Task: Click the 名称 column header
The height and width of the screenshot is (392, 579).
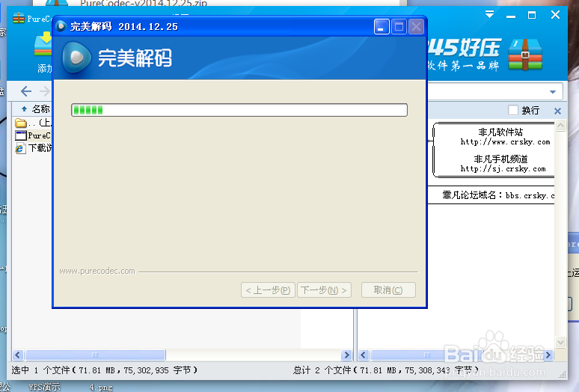Action: 40,109
